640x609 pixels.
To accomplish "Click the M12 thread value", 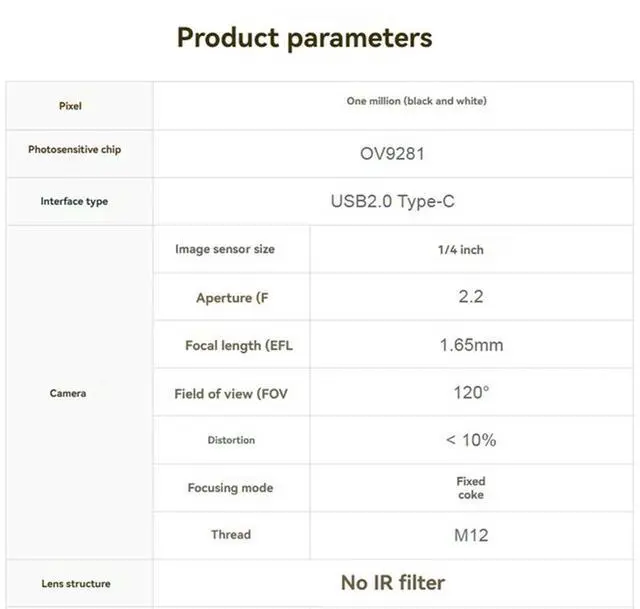I will pos(471,535).
